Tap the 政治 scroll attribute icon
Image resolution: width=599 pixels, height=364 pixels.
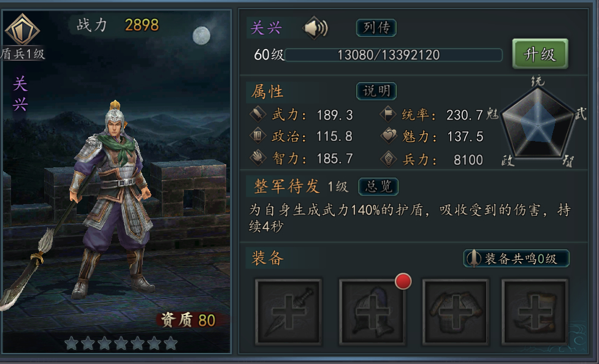click(258, 135)
